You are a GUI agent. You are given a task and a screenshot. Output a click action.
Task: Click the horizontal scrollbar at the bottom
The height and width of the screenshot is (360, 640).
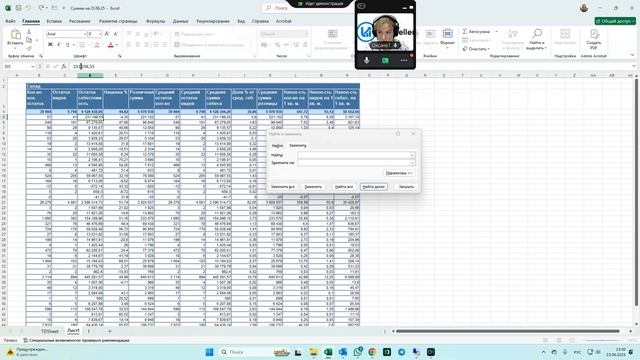(507, 331)
